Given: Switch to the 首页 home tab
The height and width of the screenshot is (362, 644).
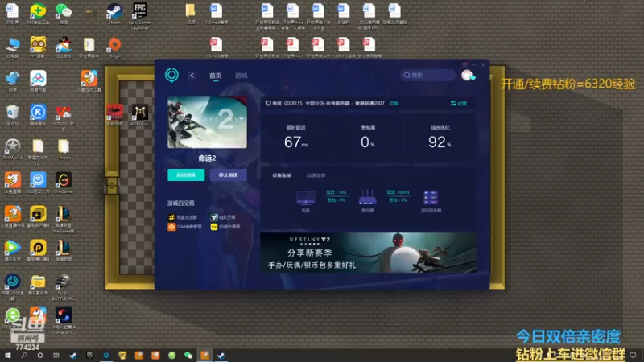Looking at the screenshot, I should [215, 76].
